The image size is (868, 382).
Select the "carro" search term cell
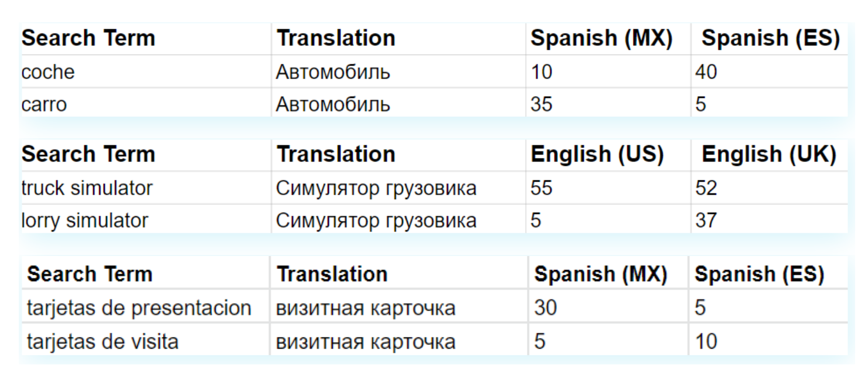click(x=44, y=104)
